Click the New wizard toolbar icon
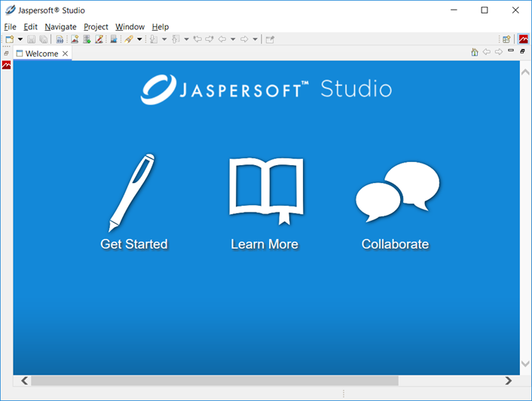 pyautogui.click(x=10, y=39)
